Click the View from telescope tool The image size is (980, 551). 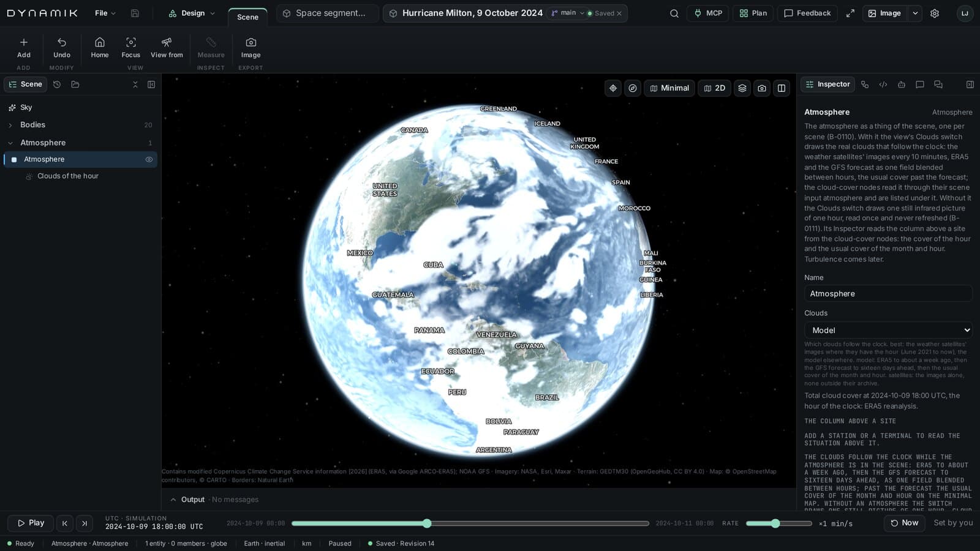click(167, 48)
